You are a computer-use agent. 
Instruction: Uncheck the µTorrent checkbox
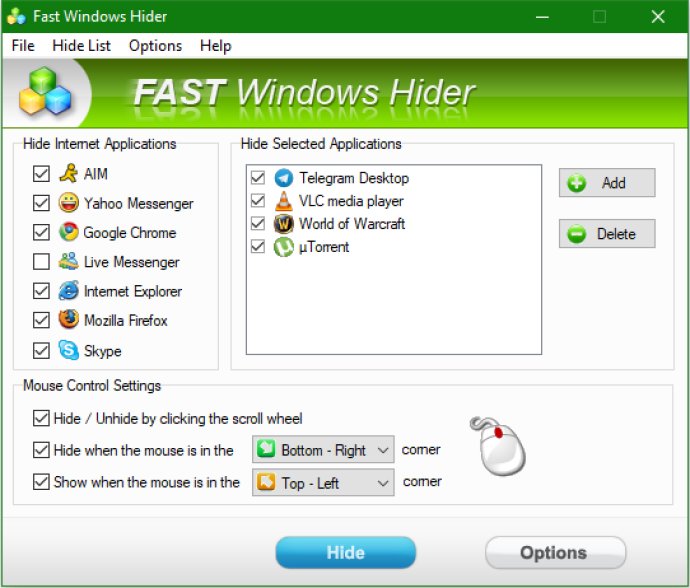click(x=258, y=246)
